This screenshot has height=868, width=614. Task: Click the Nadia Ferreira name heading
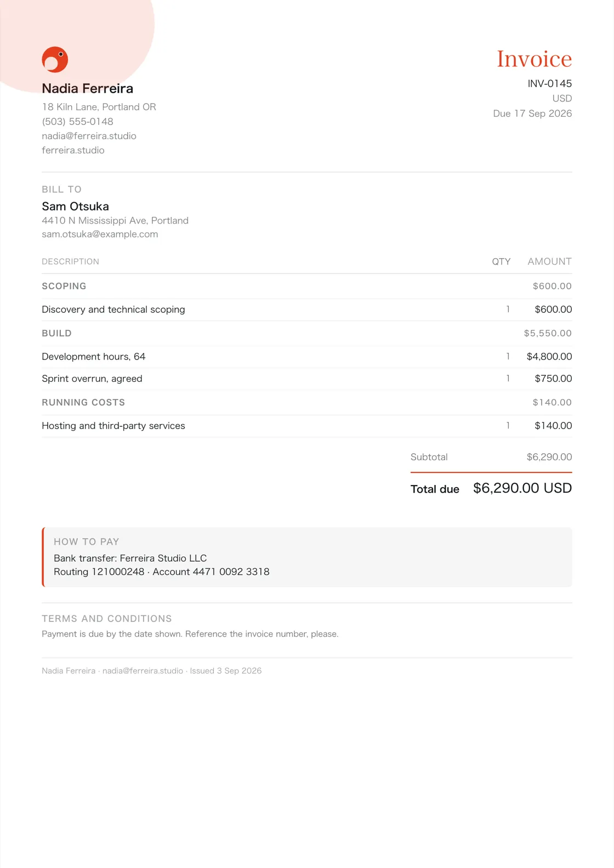click(x=87, y=89)
